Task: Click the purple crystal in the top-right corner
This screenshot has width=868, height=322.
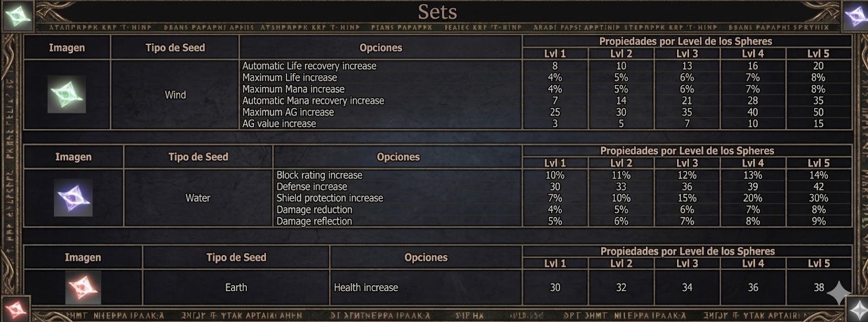Action: point(856,16)
